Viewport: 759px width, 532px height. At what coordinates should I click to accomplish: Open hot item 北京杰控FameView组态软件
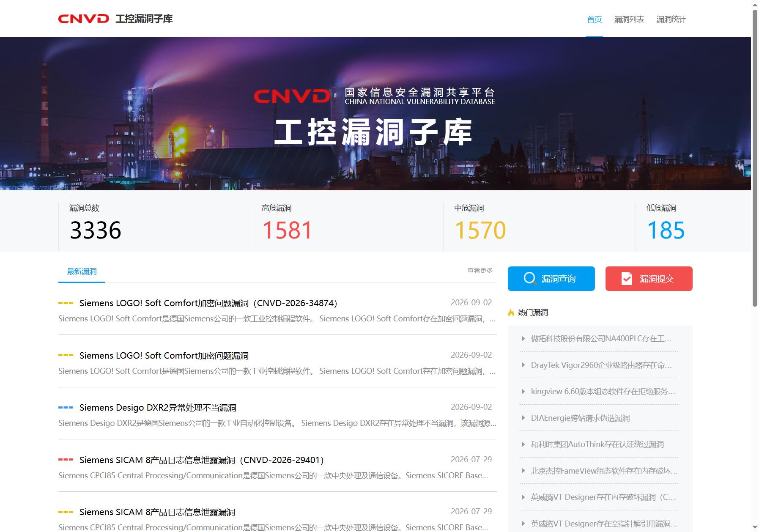(604, 471)
